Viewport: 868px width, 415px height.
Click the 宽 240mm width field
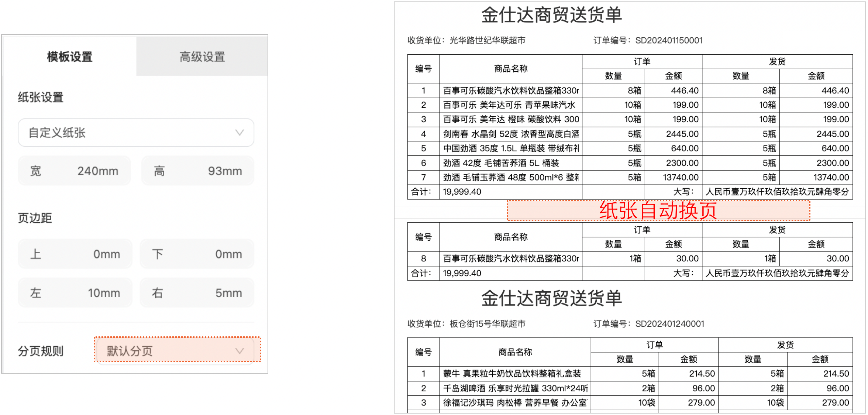(74, 171)
